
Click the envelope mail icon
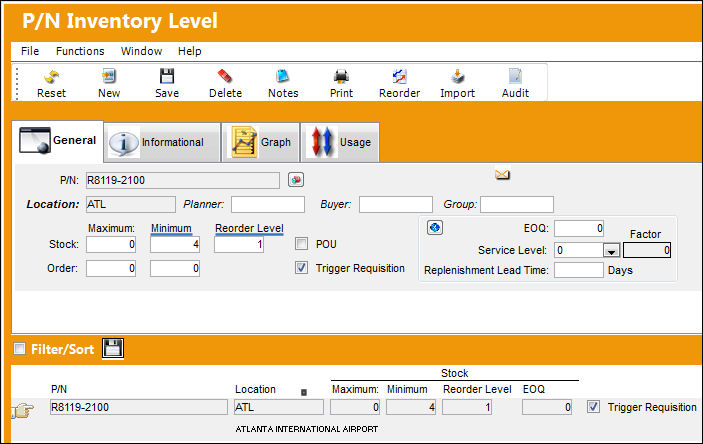[x=502, y=174]
